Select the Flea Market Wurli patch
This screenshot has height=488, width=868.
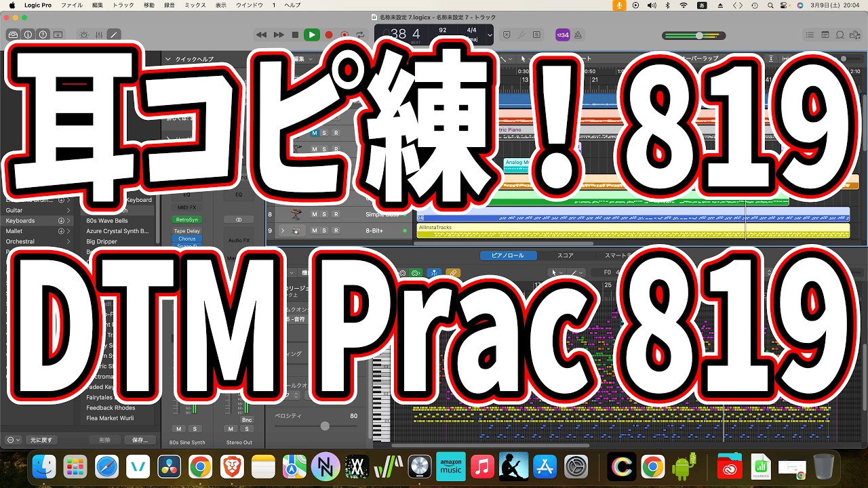pos(110,418)
